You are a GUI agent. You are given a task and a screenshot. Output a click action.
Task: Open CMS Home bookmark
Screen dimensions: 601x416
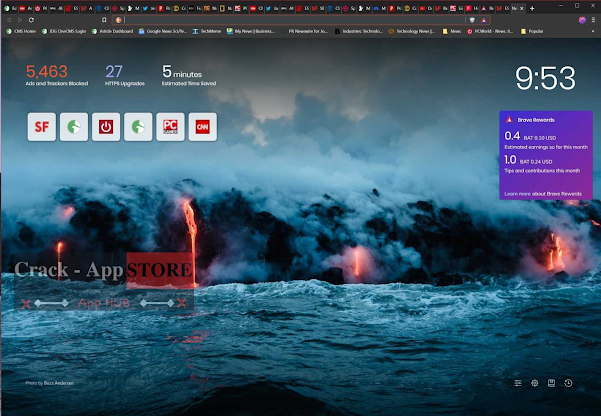21,31
